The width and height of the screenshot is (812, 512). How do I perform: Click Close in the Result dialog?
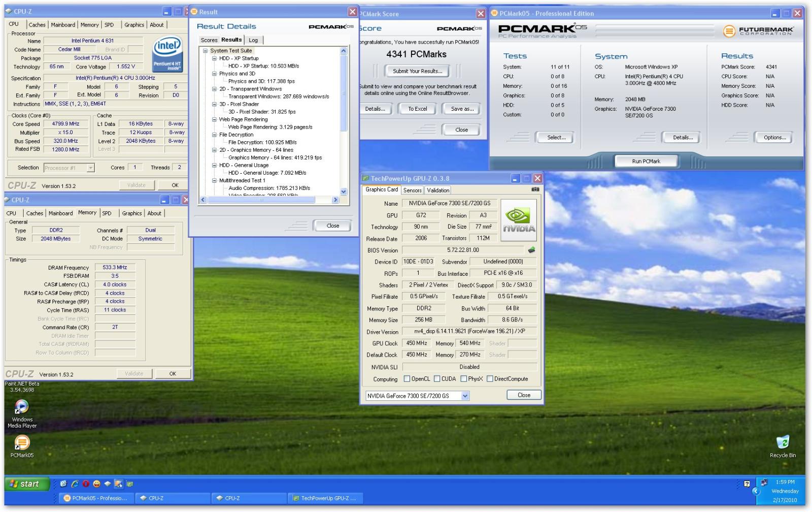pyautogui.click(x=333, y=226)
